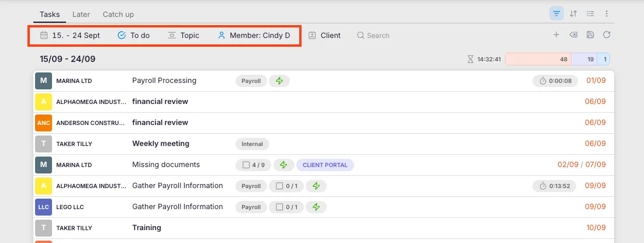Click the plus icon to add filter
This screenshot has height=243, width=644.
(x=556, y=35)
